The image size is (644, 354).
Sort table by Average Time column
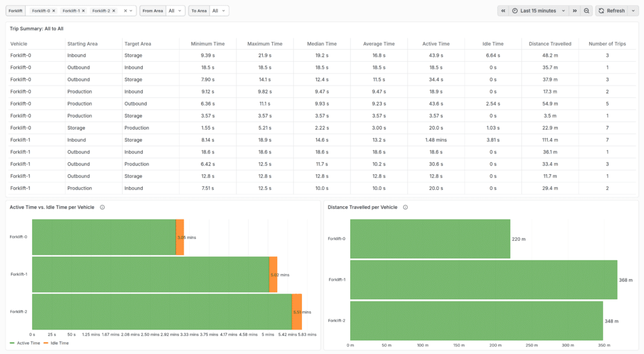pos(379,44)
